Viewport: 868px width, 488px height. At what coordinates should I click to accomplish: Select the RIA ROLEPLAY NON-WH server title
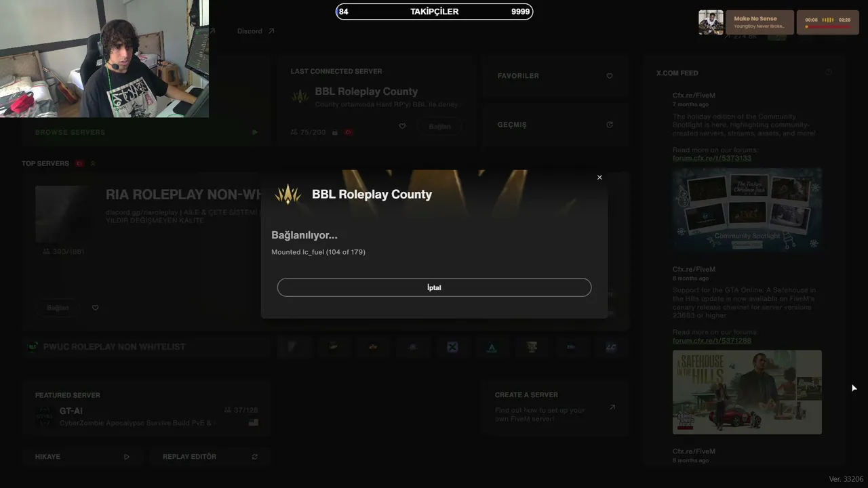click(183, 195)
